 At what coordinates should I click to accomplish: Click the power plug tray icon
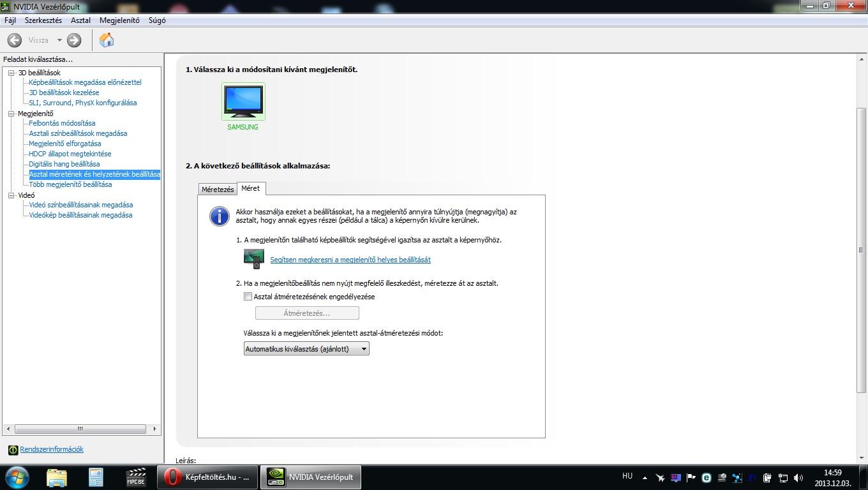(x=767, y=477)
